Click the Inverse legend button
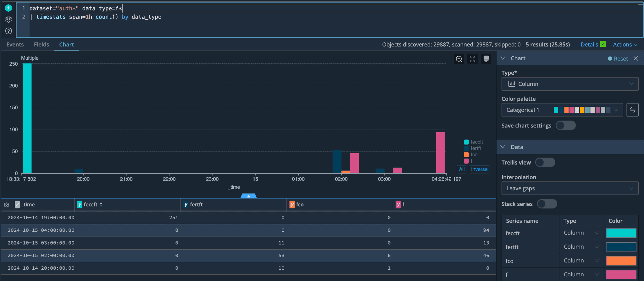Viewport: 644px width, 281px height. coord(479,169)
